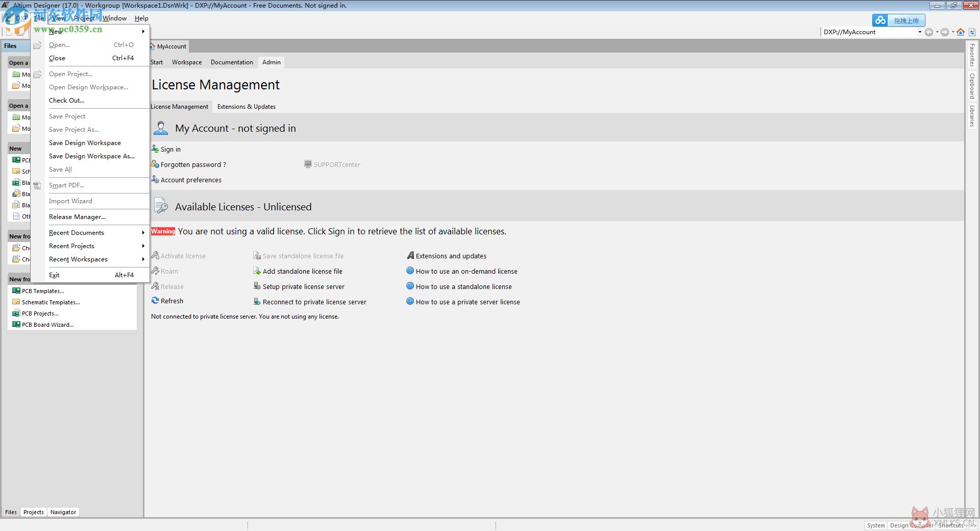Click the Smart PDF icon in File menu

[x=37, y=185]
